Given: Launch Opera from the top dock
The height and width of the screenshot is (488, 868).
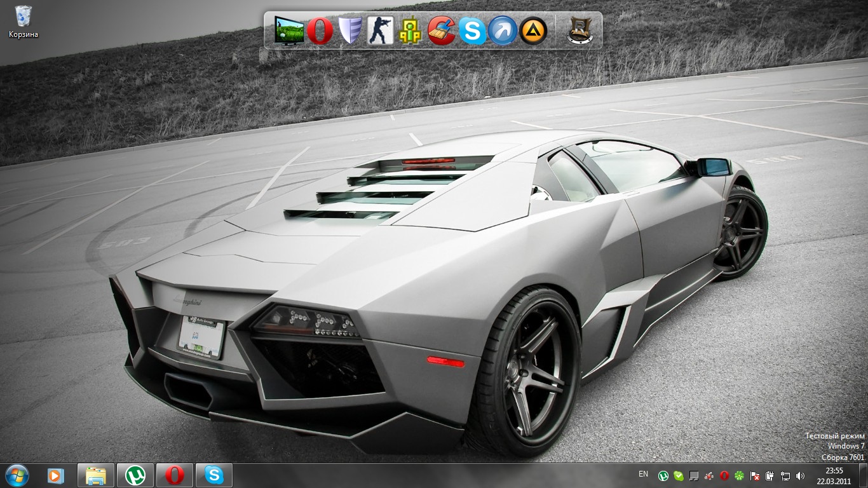Looking at the screenshot, I should pos(320,30).
